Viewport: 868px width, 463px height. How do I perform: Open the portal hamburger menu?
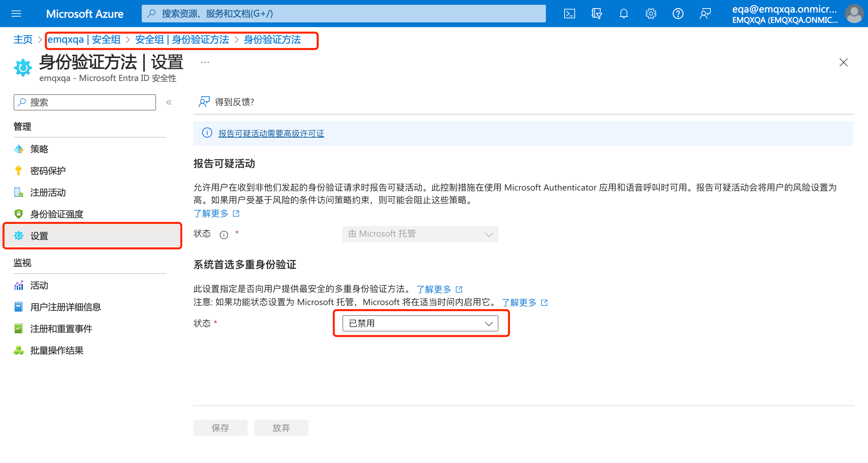click(16, 14)
